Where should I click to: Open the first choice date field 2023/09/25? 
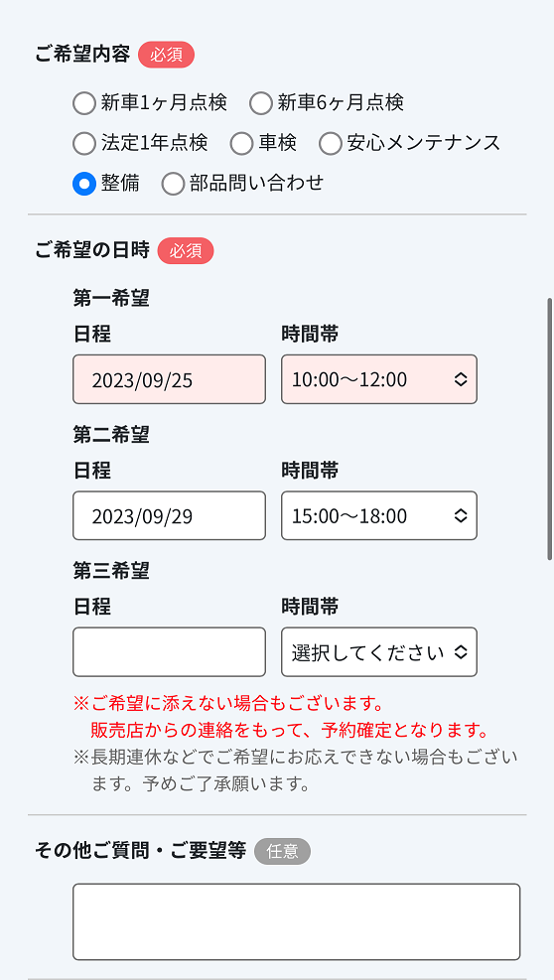click(170, 379)
